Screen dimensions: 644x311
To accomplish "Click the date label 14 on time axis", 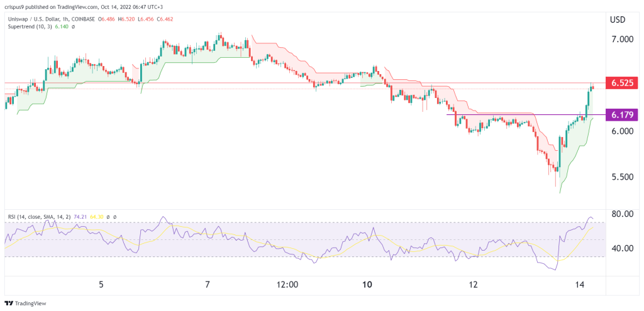I will tap(579, 285).
